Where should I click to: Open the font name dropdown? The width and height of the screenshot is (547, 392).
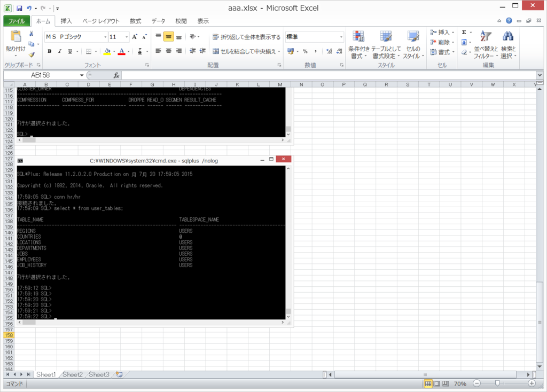coord(105,37)
